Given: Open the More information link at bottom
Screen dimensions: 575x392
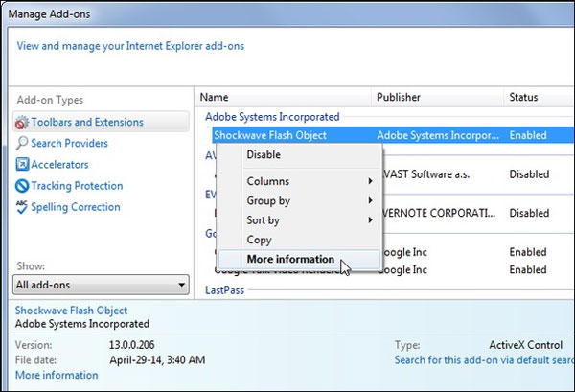Looking at the screenshot, I should coord(56,375).
